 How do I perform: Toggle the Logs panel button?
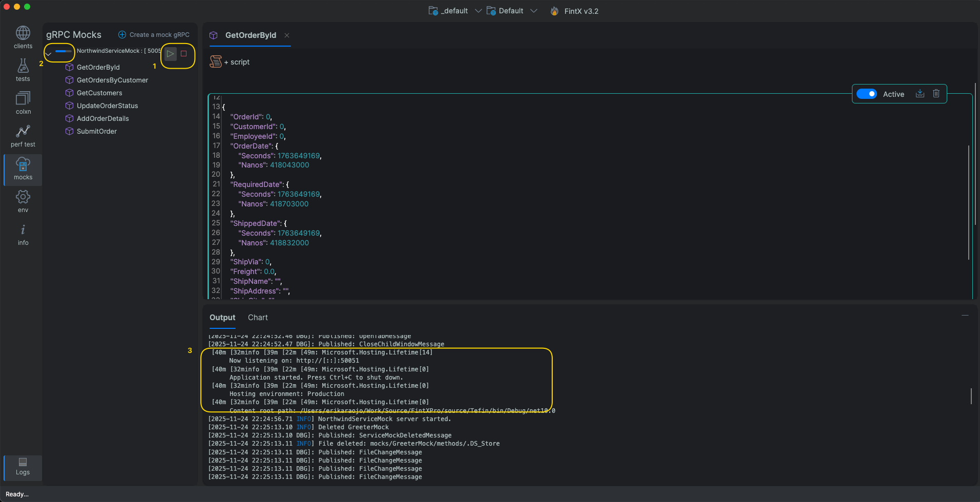coord(23,466)
